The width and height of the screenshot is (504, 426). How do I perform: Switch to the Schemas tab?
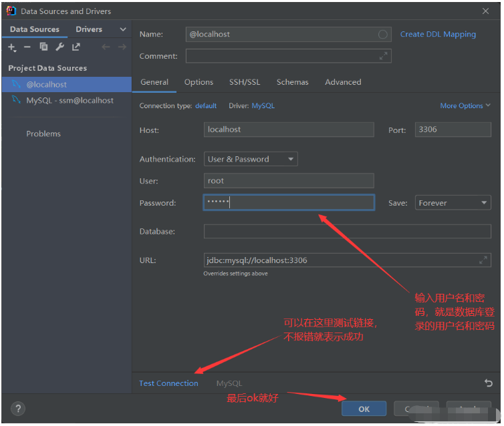click(292, 82)
